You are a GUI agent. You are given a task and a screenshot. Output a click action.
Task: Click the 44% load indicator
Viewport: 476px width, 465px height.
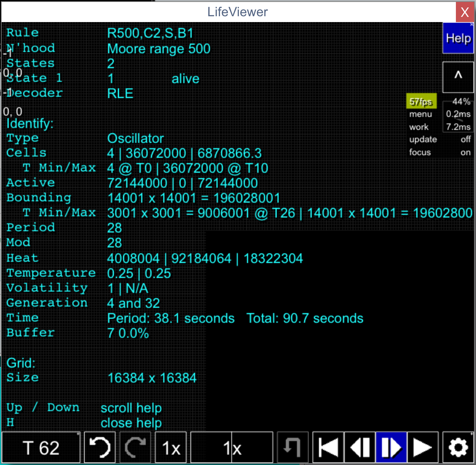(x=461, y=102)
